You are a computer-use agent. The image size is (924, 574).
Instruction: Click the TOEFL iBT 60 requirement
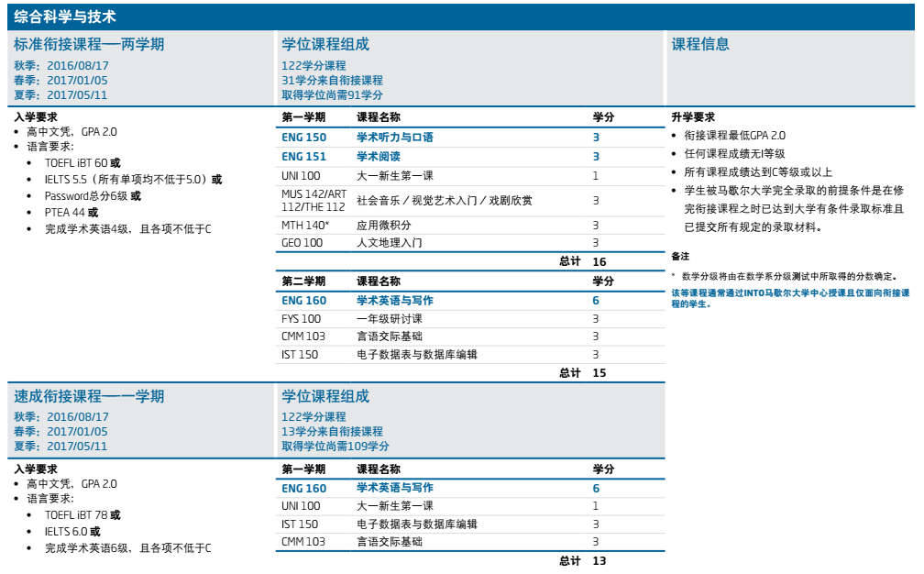coord(76,163)
